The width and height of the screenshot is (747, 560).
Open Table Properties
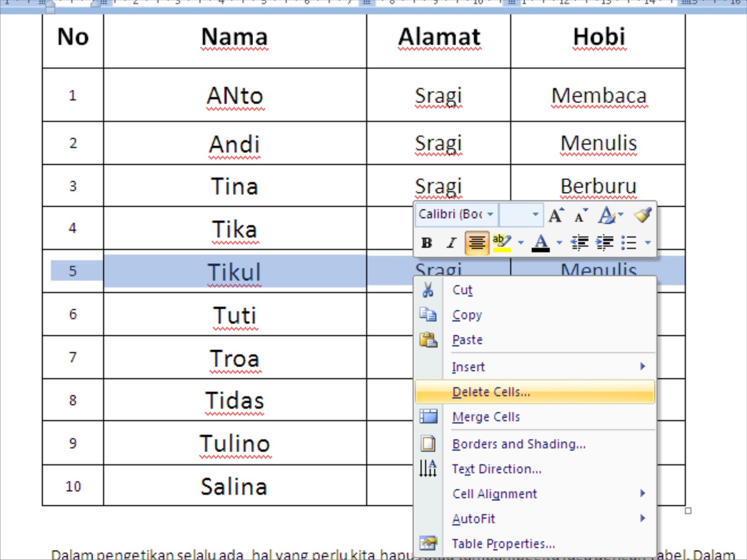503,544
